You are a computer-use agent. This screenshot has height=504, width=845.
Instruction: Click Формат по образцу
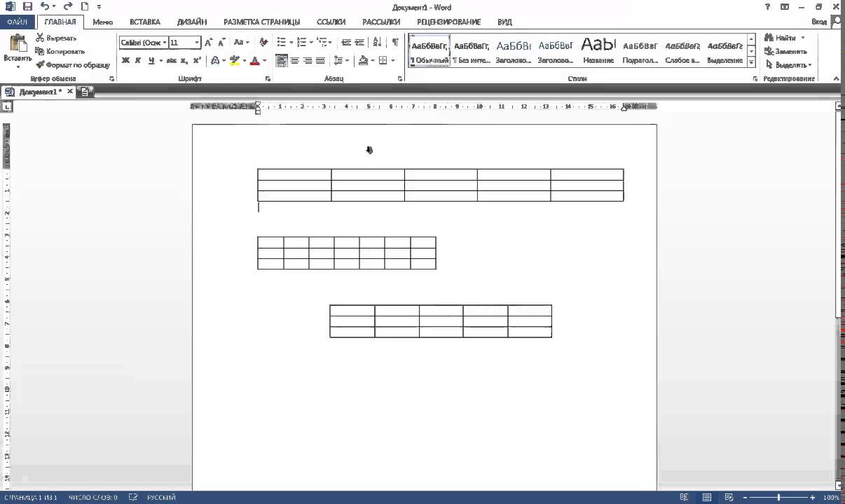(x=74, y=65)
